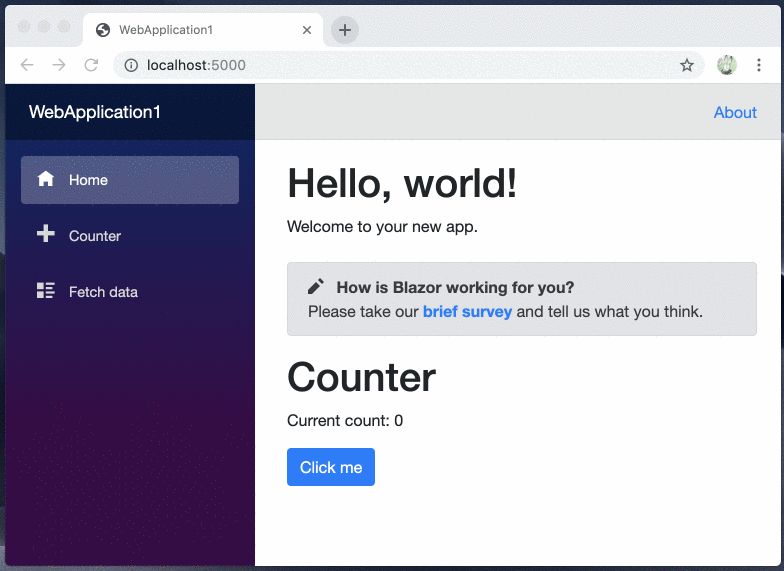
Task: Click the site info icon in address bar
Action: point(131,65)
